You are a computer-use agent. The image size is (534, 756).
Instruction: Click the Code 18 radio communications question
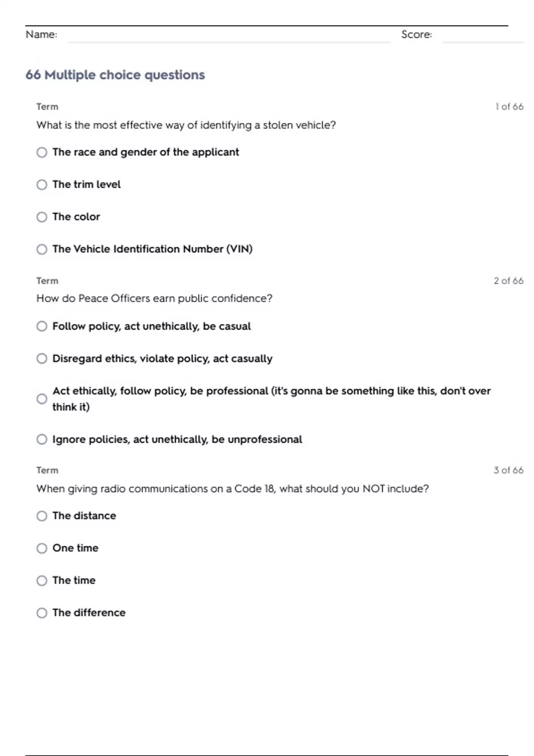click(232, 489)
